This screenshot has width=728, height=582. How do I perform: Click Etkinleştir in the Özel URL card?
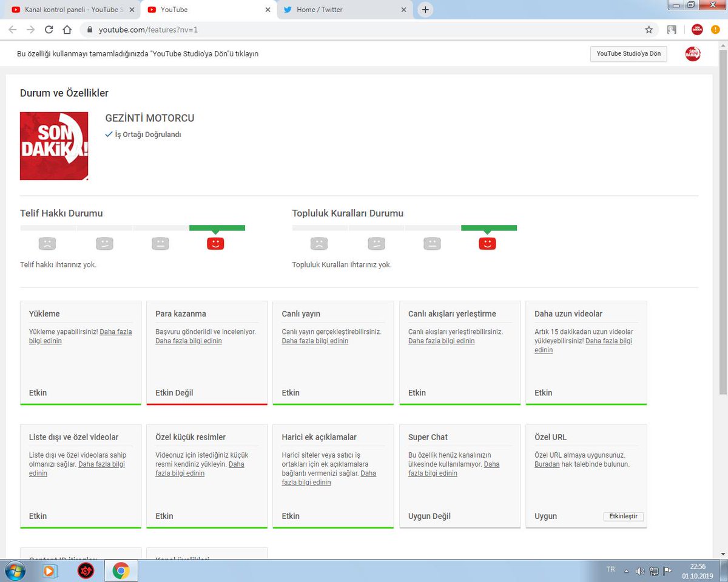[624, 517]
